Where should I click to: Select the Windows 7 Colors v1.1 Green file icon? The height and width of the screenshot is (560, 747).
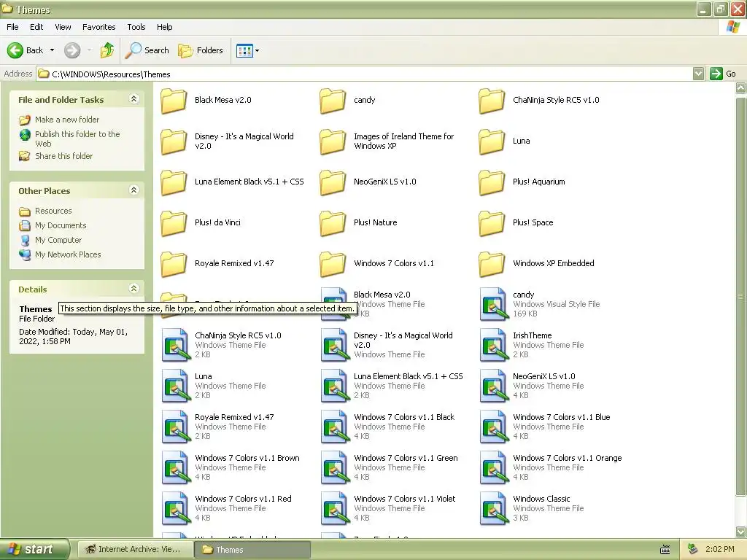point(334,467)
